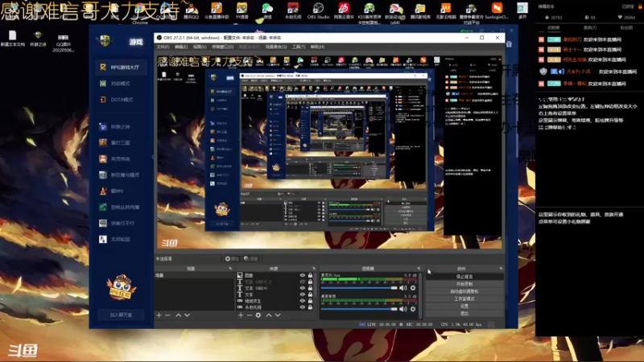Click the 停止推流 button
The image size is (644, 362).
coord(464,277)
